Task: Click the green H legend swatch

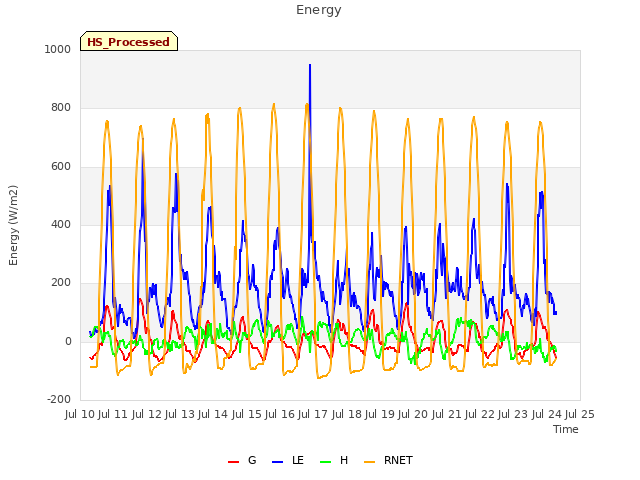Action: pyautogui.click(x=325, y=462)
